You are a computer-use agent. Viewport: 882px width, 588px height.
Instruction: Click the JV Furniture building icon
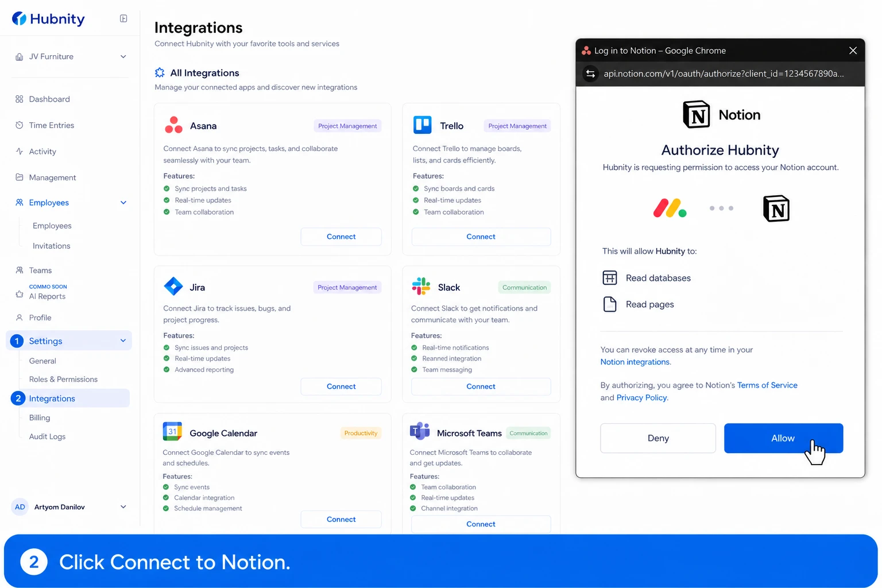(x=20, y=57)
